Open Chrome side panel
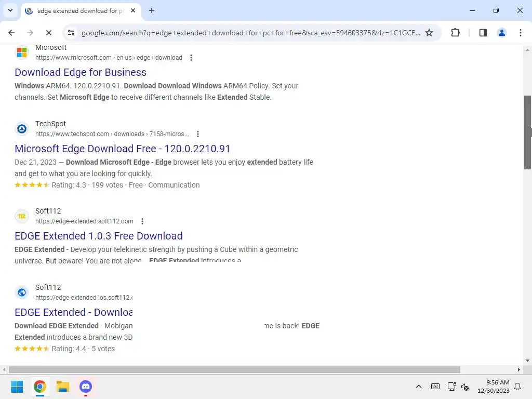The height and width of the screenshot is (399, 532). [x=483, y=33]
